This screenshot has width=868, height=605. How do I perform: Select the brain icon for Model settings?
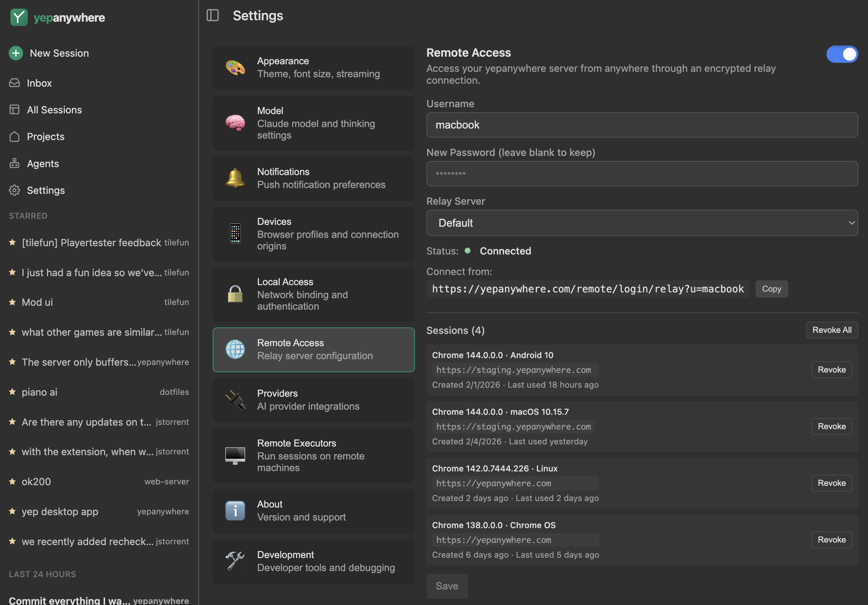click(x=235, y=123)
